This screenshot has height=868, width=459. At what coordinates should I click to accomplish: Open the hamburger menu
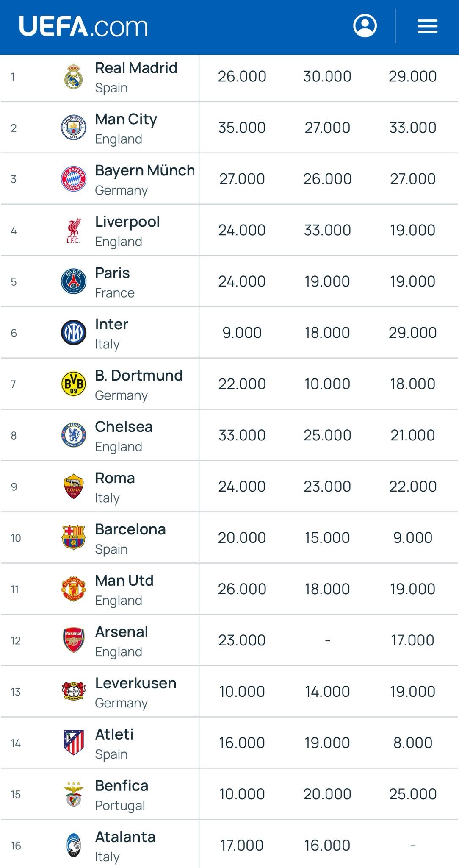tap(427, 26)
